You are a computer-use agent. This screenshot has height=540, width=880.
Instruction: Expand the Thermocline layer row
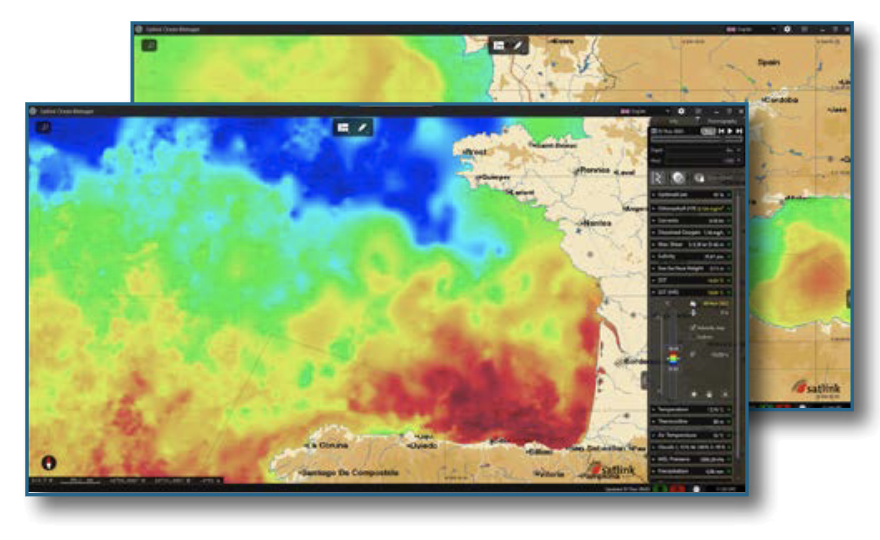(654, 422)
